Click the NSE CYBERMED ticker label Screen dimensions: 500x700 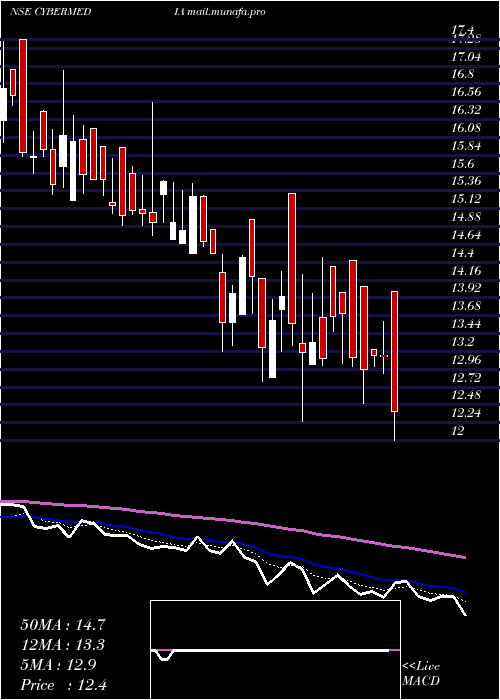tap(50, 12)
